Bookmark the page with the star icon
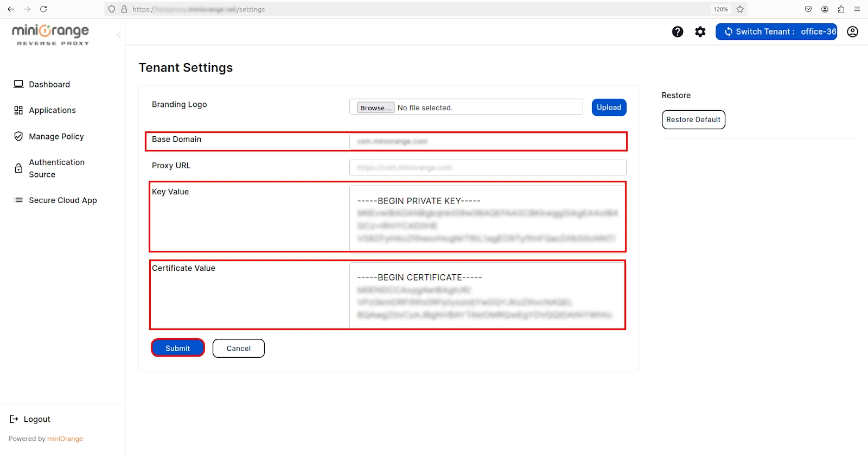Screen dimensions: 868x456 click(740, 9)
